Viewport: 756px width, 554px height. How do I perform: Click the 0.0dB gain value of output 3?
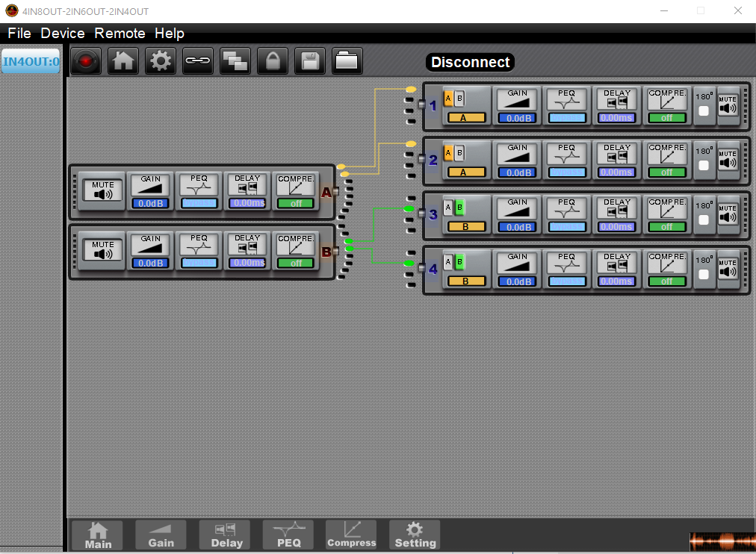pos(518,227)
